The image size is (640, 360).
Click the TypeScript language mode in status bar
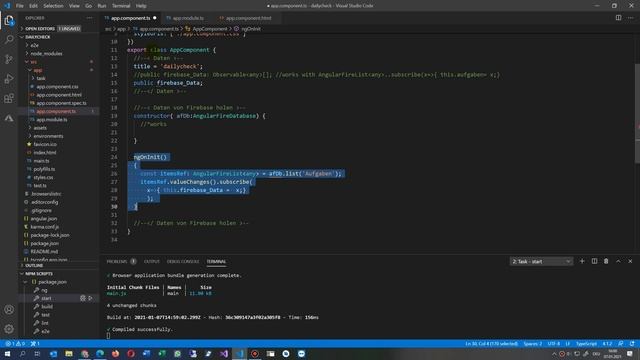click(586, 344)
